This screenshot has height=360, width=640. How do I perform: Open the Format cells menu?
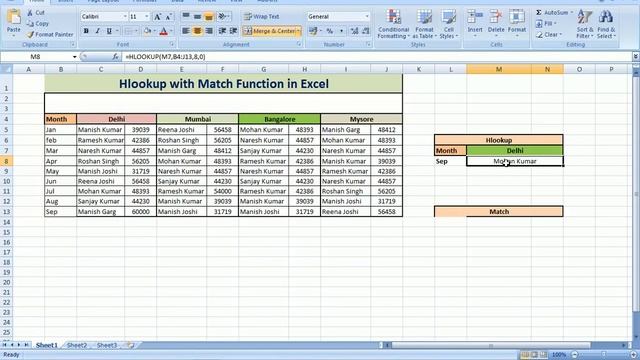tap(517, 24)
